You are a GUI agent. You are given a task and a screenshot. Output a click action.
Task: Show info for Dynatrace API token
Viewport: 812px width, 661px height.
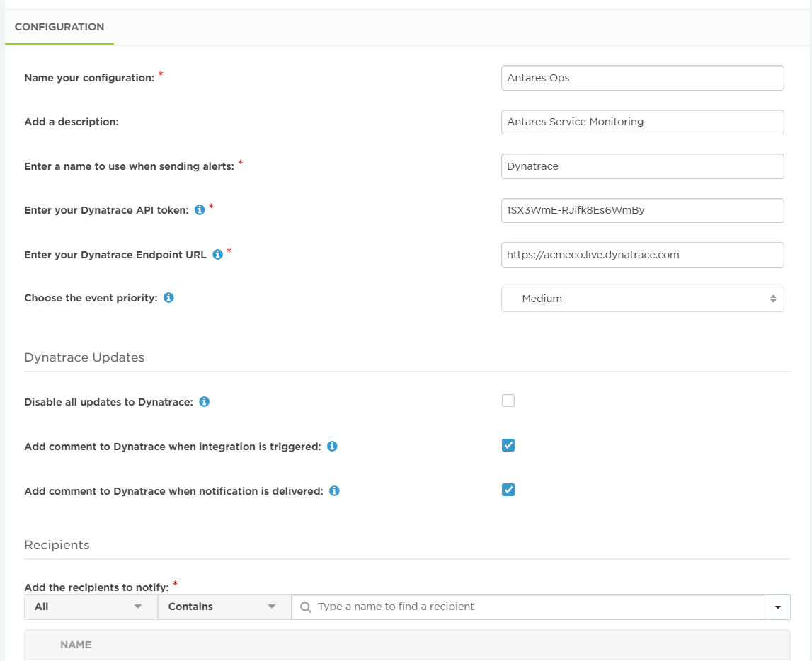200,209
